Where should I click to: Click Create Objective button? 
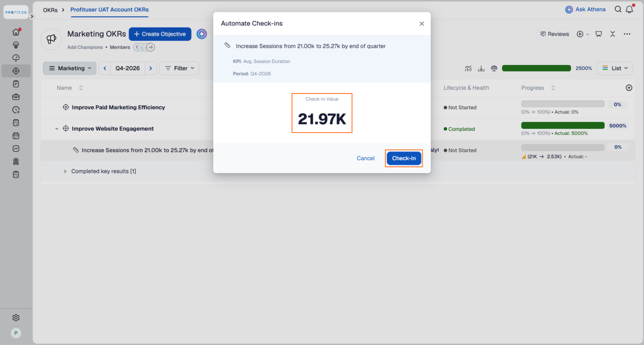pyautogui.click(x=160, y=34)
